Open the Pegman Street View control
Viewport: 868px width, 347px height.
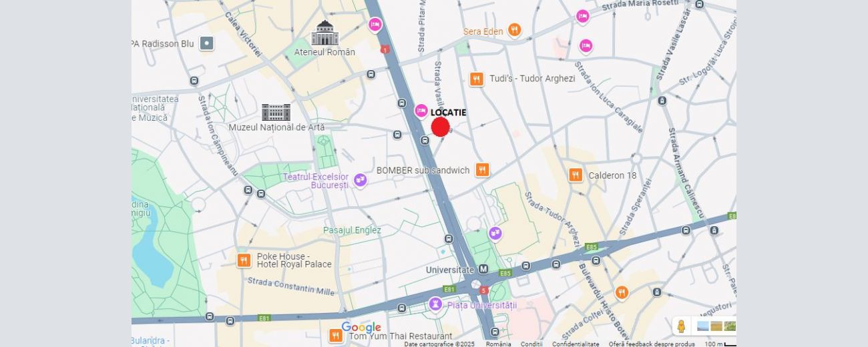[x=681, y=326]
